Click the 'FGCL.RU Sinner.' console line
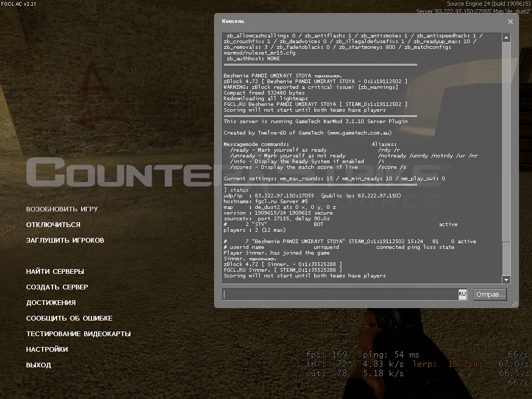The height and width of the screenshot is (399, 532). click(x=283, y=270)
